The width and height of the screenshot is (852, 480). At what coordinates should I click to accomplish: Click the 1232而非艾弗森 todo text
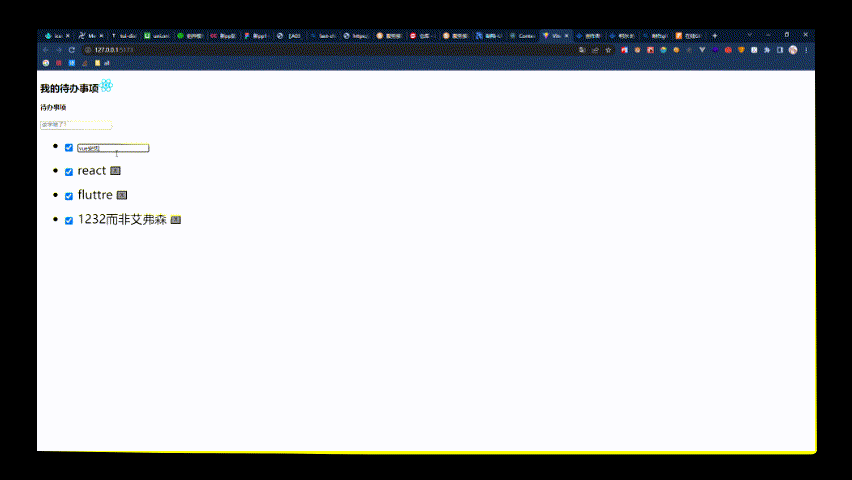tap(122, 220)
